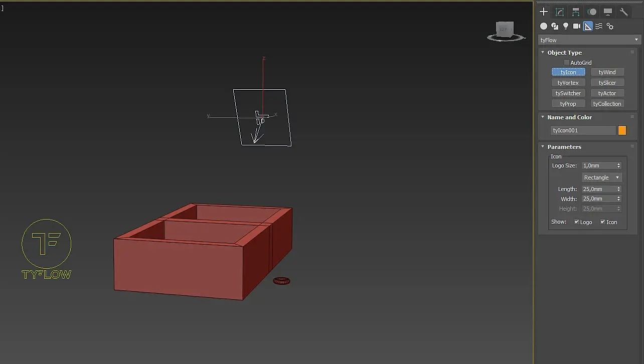Collapse the Parameters rollout
The image size is (644, 364).
click(x=543, y=146)
